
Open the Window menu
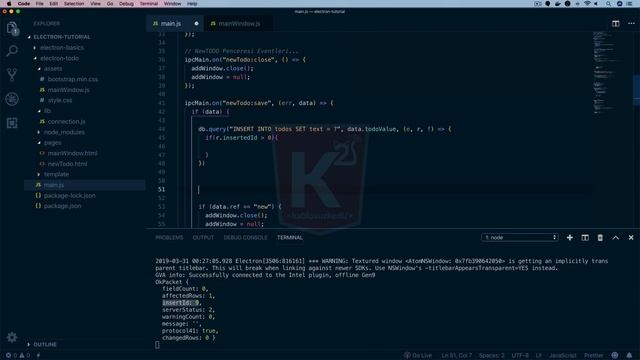[x=172, y=4]
